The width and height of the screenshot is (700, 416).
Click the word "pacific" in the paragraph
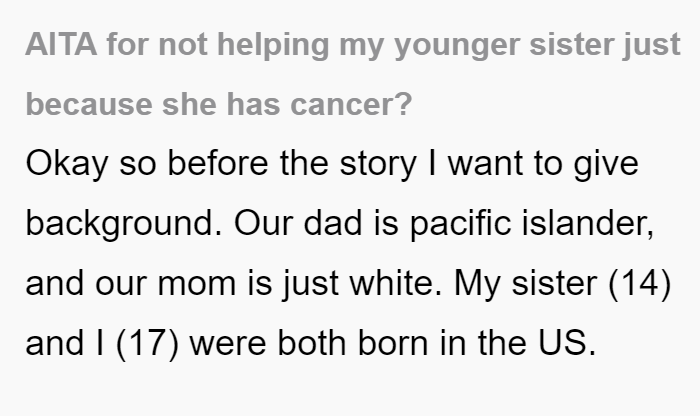pyautogui.click(x=460, y=225)
